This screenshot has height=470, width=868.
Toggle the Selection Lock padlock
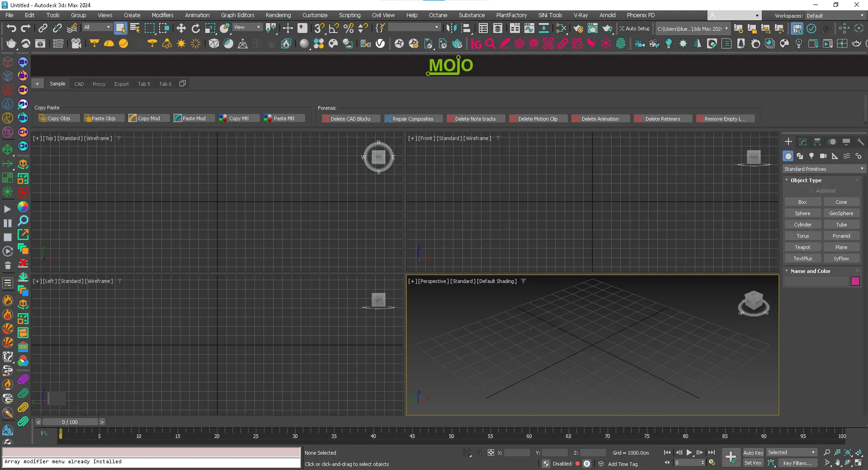point(479,452)
